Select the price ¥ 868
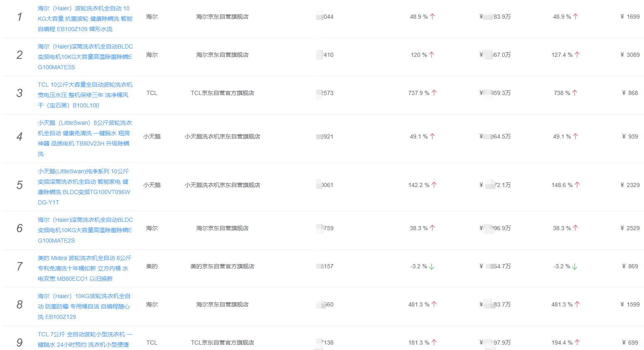Screen dimensions: 644x350 (x=630, y=93)
